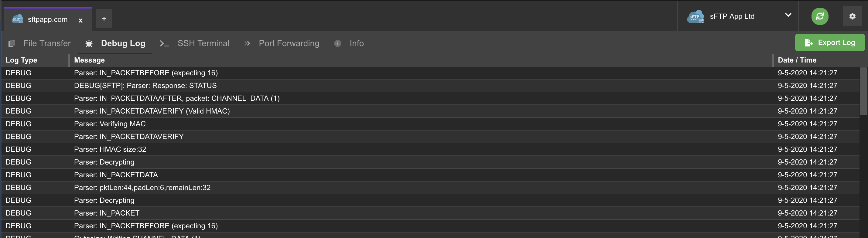Click the Log Type column header
Viewport: 868px width, 238px height.
coord(21,60)
